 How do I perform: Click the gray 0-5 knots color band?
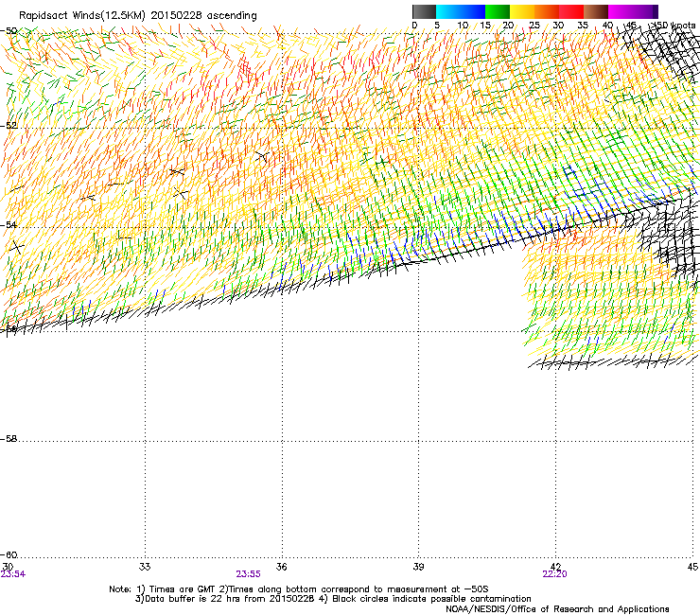pyautogui.click(x=424, y=11)
